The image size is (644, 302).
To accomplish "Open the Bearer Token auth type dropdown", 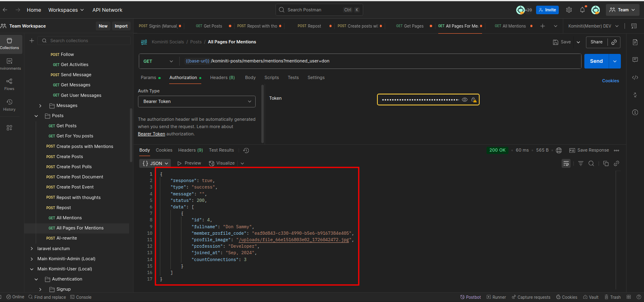I will coord(197,101).
